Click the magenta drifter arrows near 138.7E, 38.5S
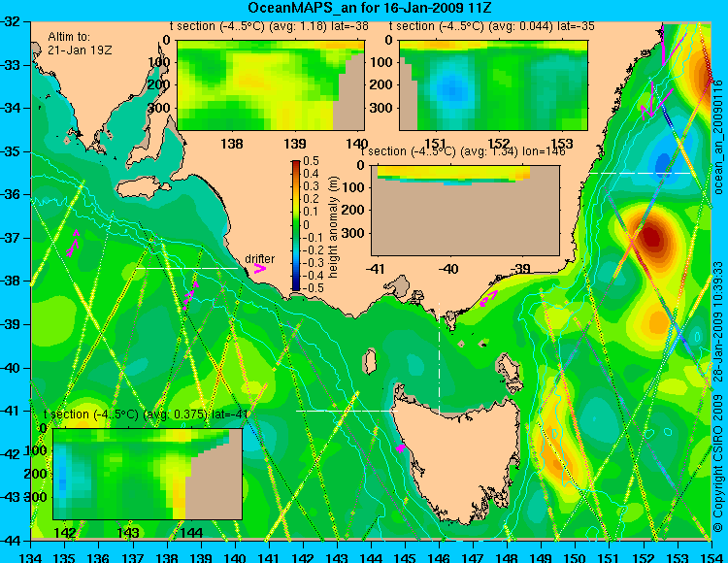The width and height of the screenshot is (728, 563). tap(190, 294)
